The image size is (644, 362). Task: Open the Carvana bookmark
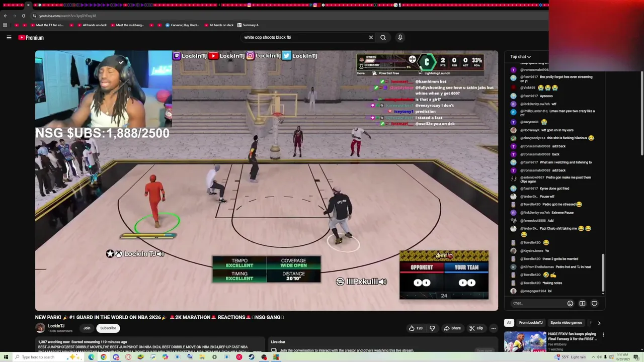coord(181,25)
